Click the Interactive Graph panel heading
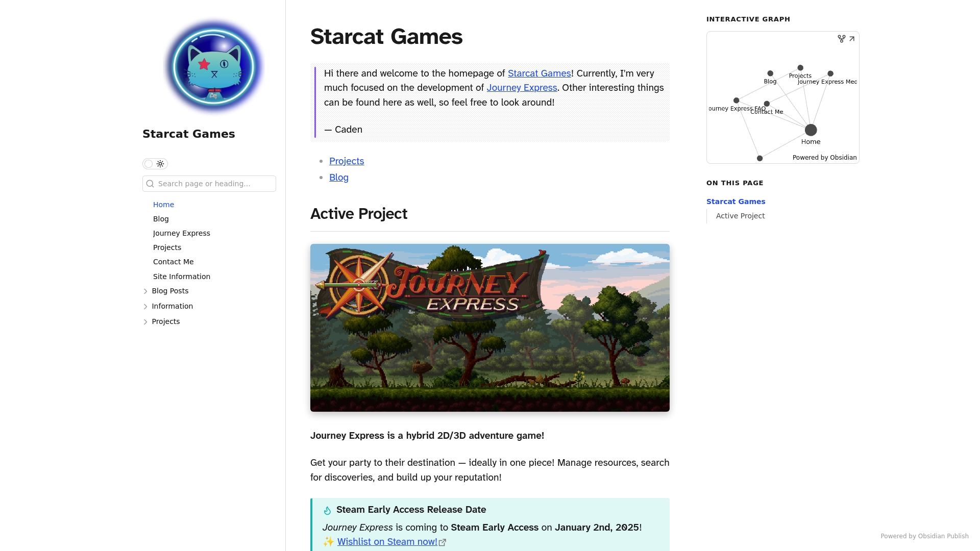Image resolution: width=980 pixels, height=551 pixels. point(748,19)
